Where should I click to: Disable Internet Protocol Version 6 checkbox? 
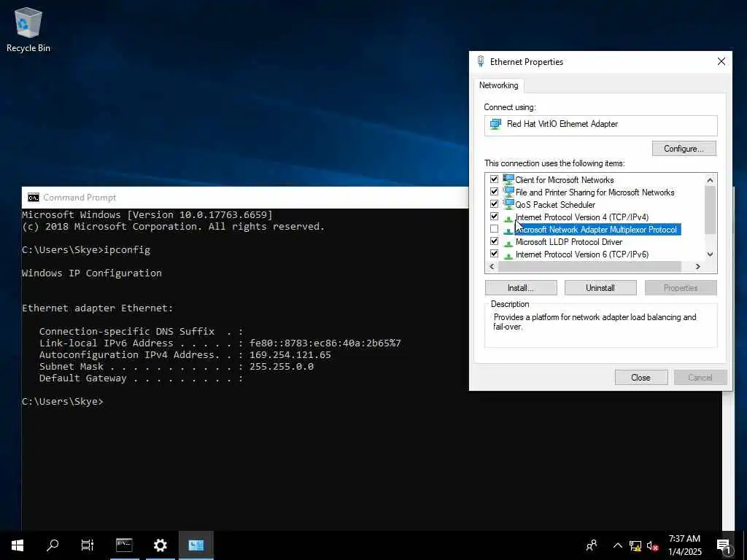[494, 254]
